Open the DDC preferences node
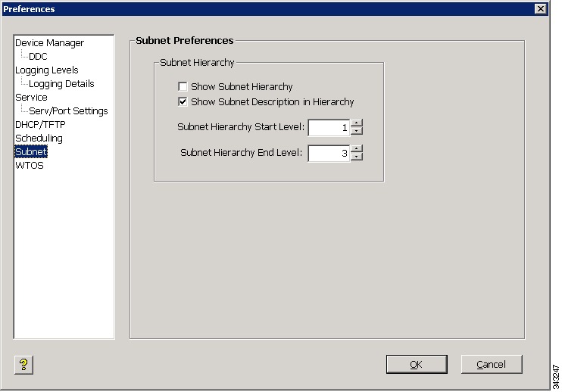Image resolution: width=562 pixels, height=392 pixels. pyautogui.click(x=38, y=57)
